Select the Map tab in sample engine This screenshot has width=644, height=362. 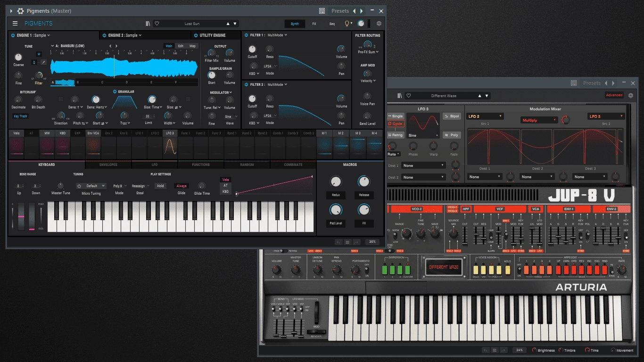tap(192, 46)
